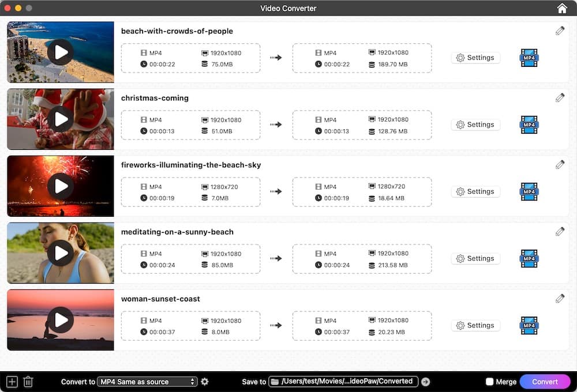
Task: Click the meditating-on-a-sunny-beach thumbnail
Action: (x=60, y=252)
